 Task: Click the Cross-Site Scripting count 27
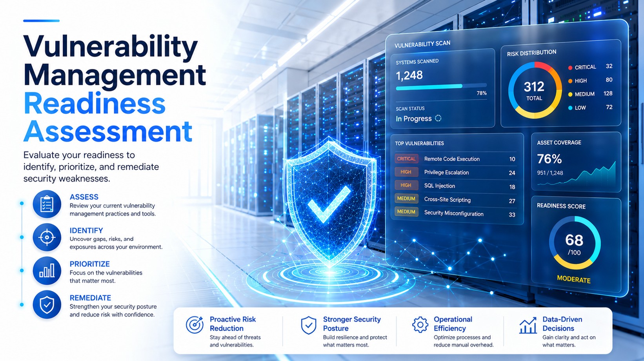coord(512,201)
